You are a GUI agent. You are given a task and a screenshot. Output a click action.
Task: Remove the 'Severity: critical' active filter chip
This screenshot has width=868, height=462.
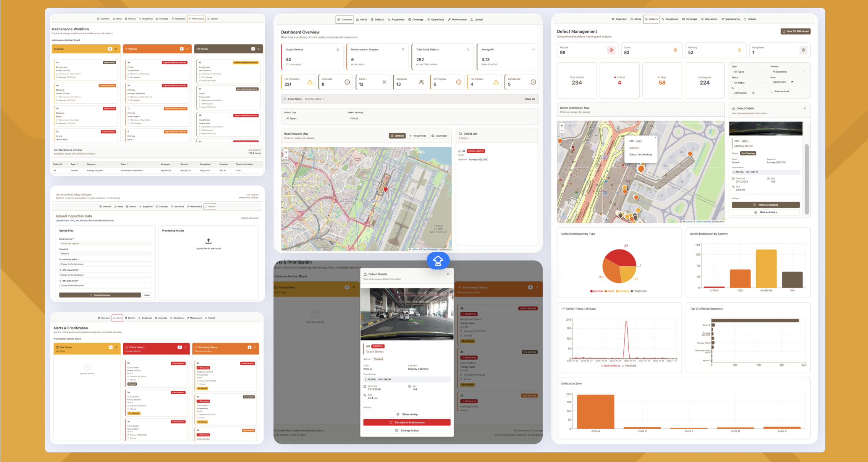[324, 99]
